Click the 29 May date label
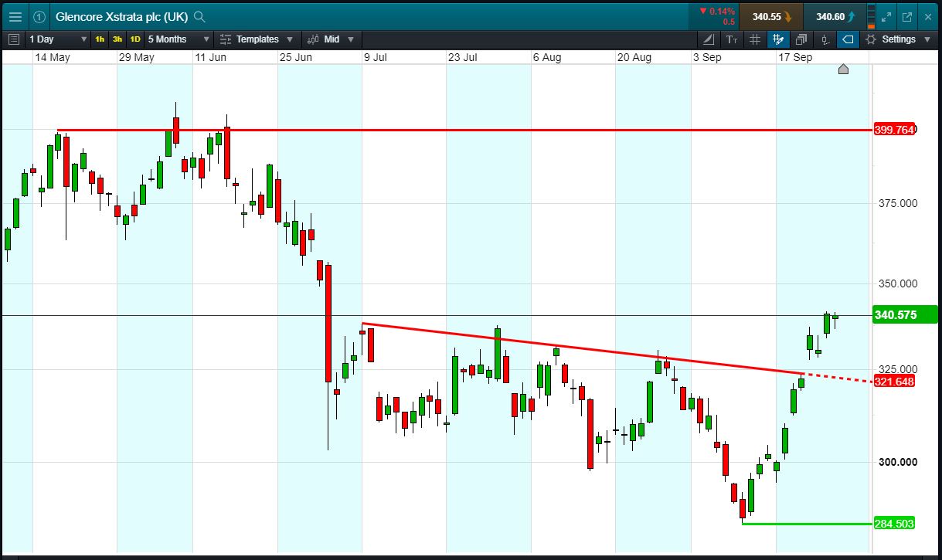The height and width of the screenshot is (560, 942). point(136,58)
